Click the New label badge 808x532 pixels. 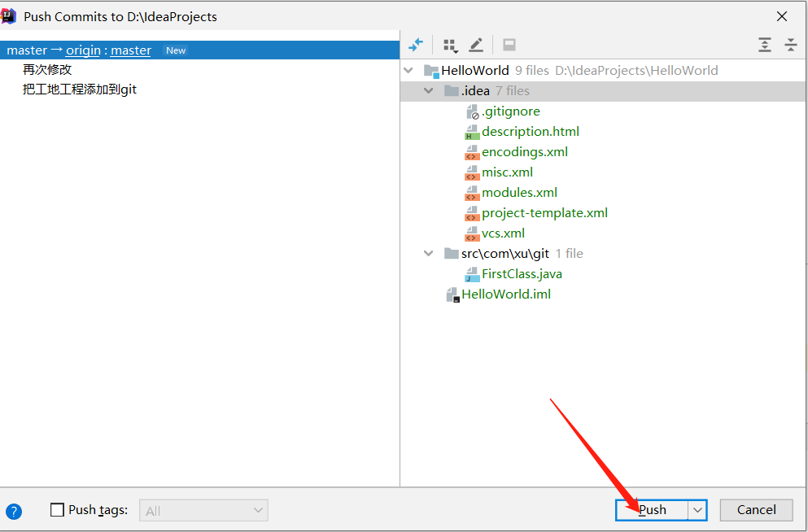[x=176, y=50]
